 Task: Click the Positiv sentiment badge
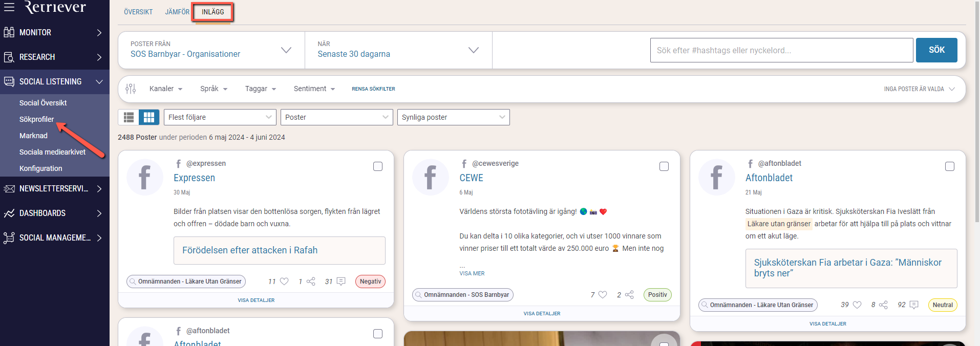(657, 295)
